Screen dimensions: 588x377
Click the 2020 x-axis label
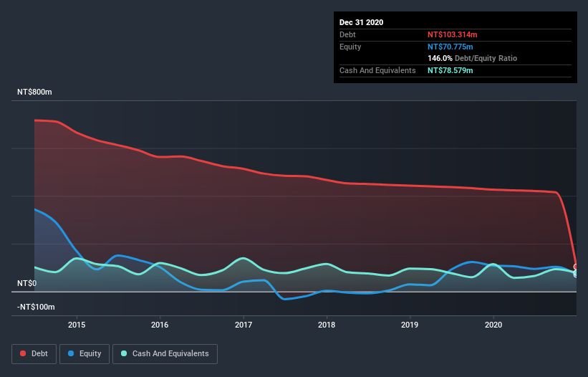(x=493, y=325)
